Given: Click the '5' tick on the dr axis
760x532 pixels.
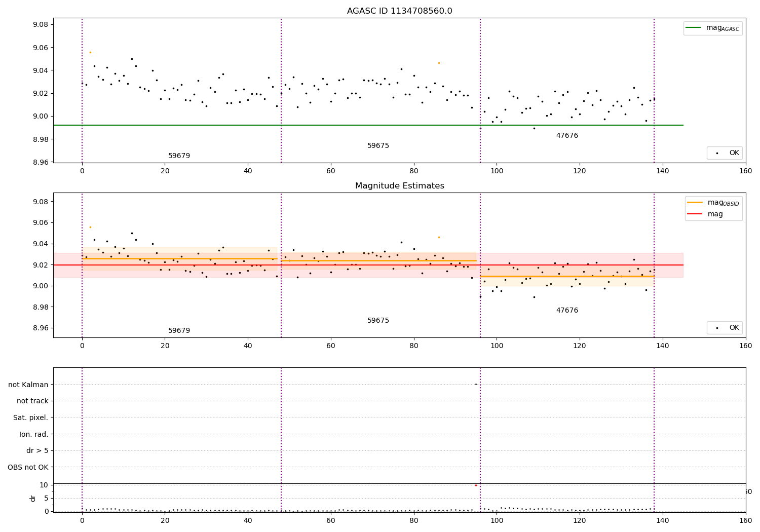Looking at the screenshot, I should 47,498.
